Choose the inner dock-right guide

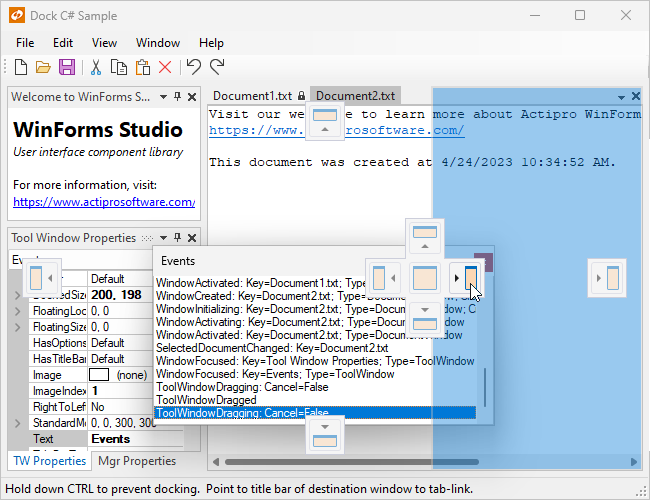(466, 278)
